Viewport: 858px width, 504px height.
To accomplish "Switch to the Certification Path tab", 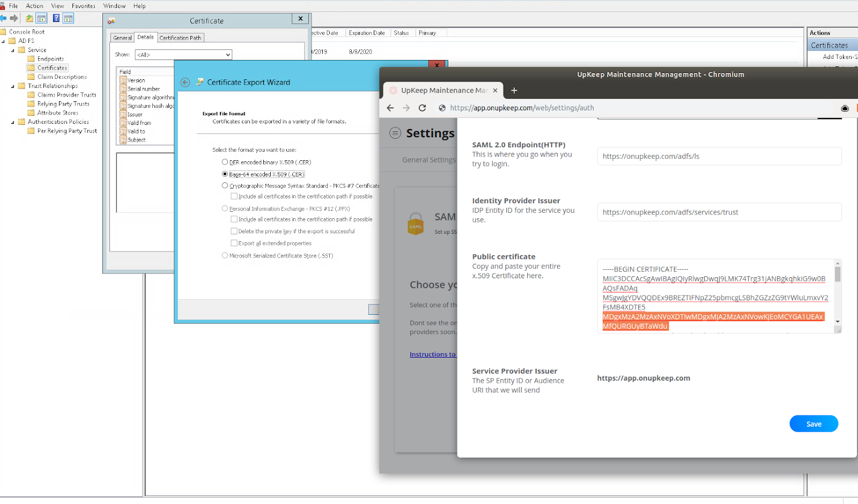I will (180, 38).
